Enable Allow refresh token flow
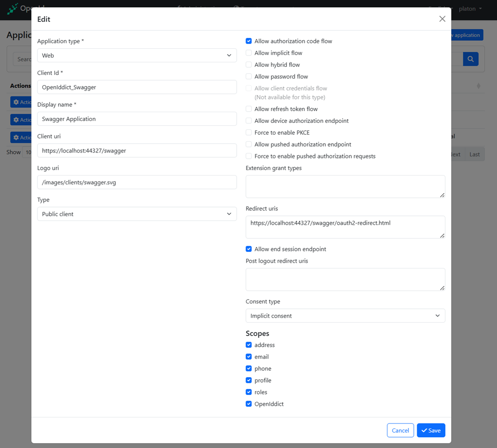The image size is (497, 448). 249,109
